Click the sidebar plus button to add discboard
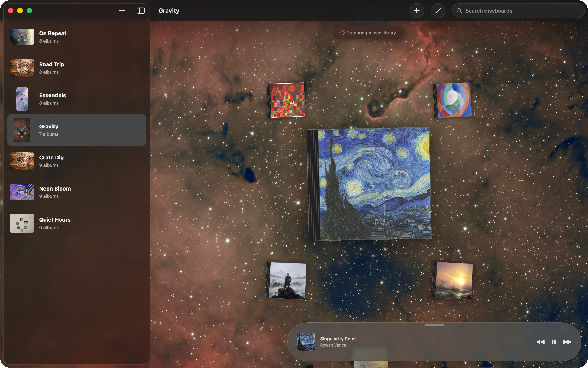 (122, 11)
